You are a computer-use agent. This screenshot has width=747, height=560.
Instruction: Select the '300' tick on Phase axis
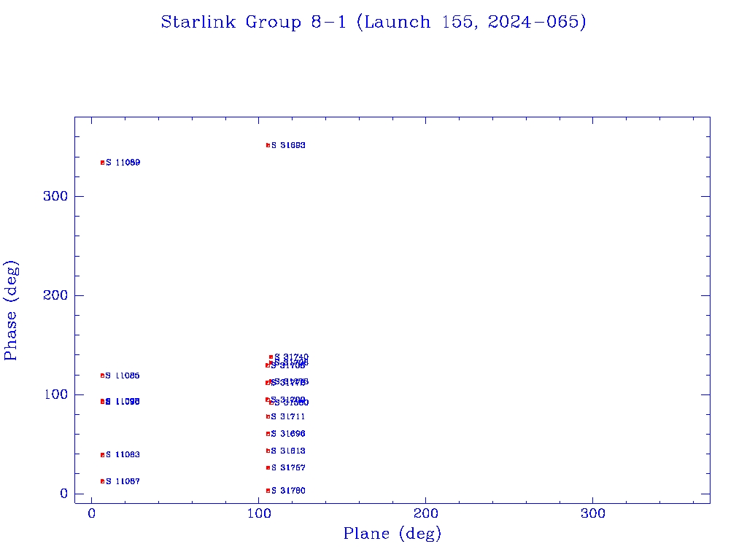(55, 196)
